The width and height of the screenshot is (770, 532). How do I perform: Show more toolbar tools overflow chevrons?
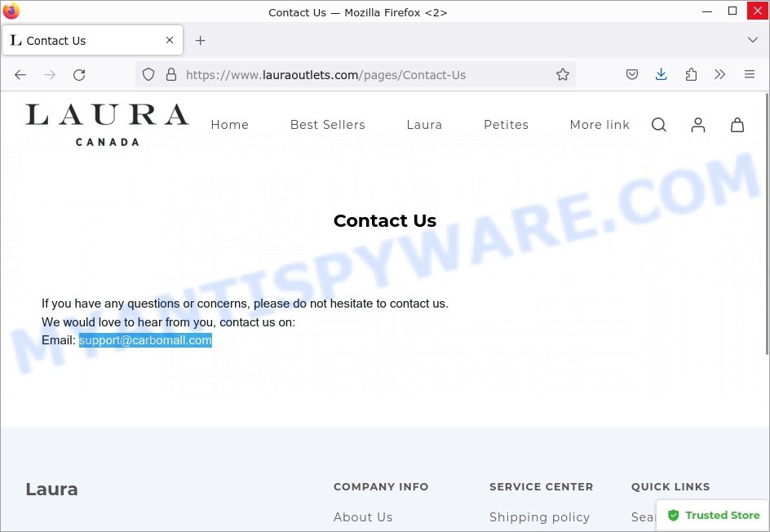[720, 75]
